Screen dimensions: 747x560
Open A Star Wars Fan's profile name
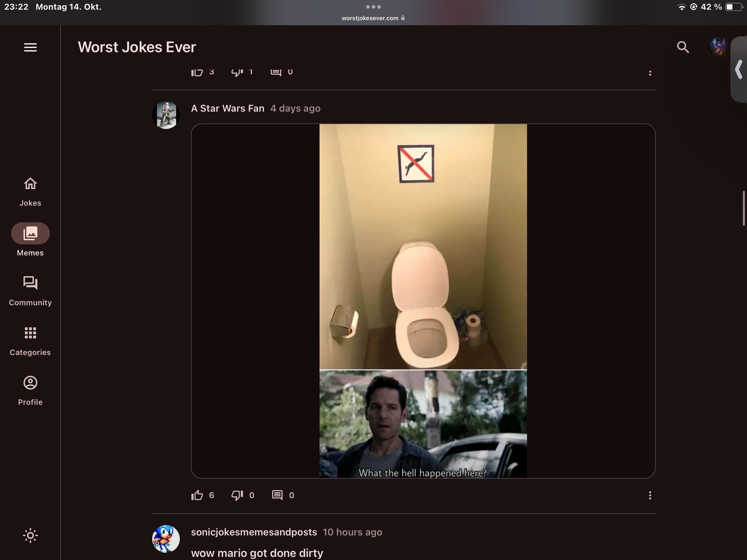coord(228,108)
